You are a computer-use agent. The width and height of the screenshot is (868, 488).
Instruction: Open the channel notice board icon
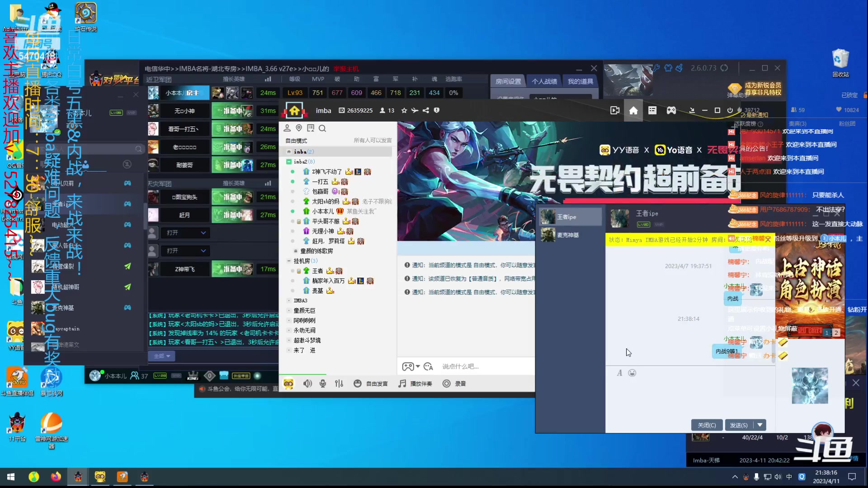click(311, 128)
